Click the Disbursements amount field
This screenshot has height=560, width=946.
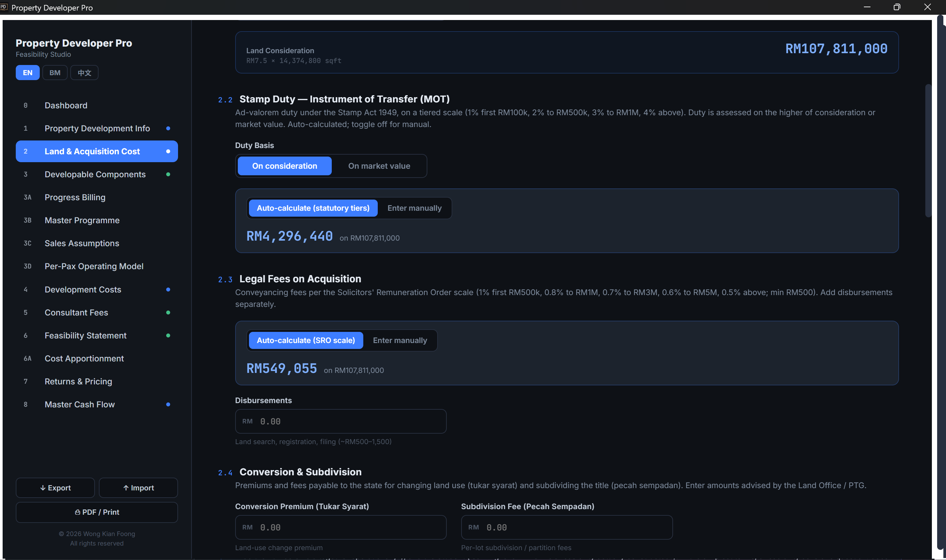coord(341,421)
